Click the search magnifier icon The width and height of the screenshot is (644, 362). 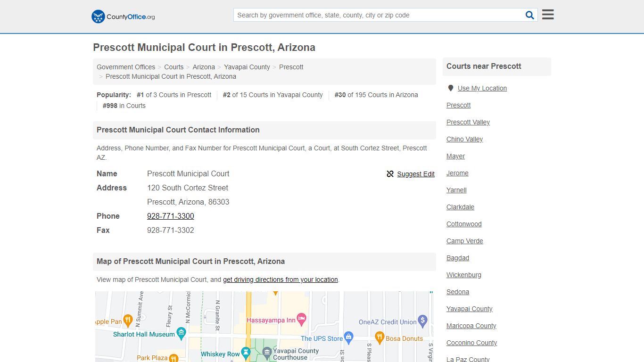(529, 15)
